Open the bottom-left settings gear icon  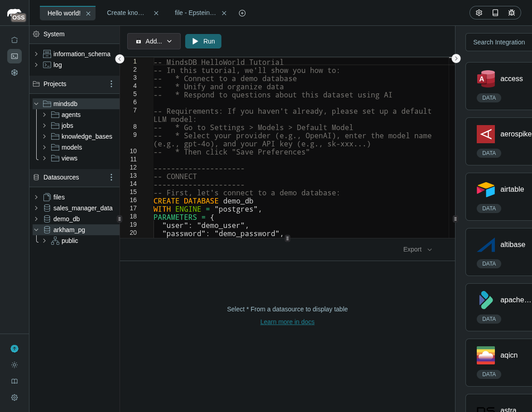tap(14, 398)
